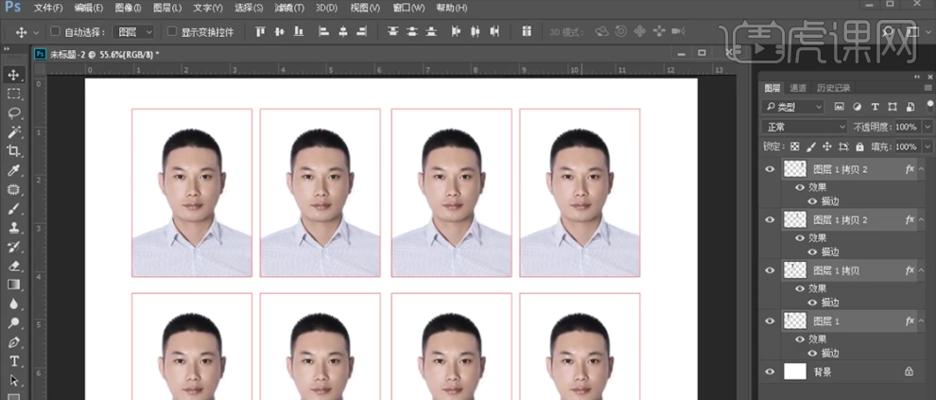Enable the 自动选择 checkbox
Viewport: 936px width, 400px height.
pos(55,31)
